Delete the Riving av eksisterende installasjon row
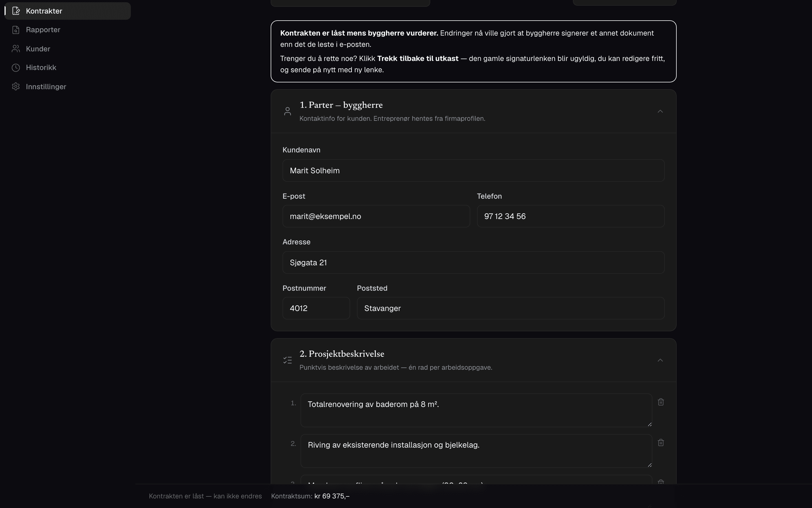812x508 pixels. click(x=661, y=443)
